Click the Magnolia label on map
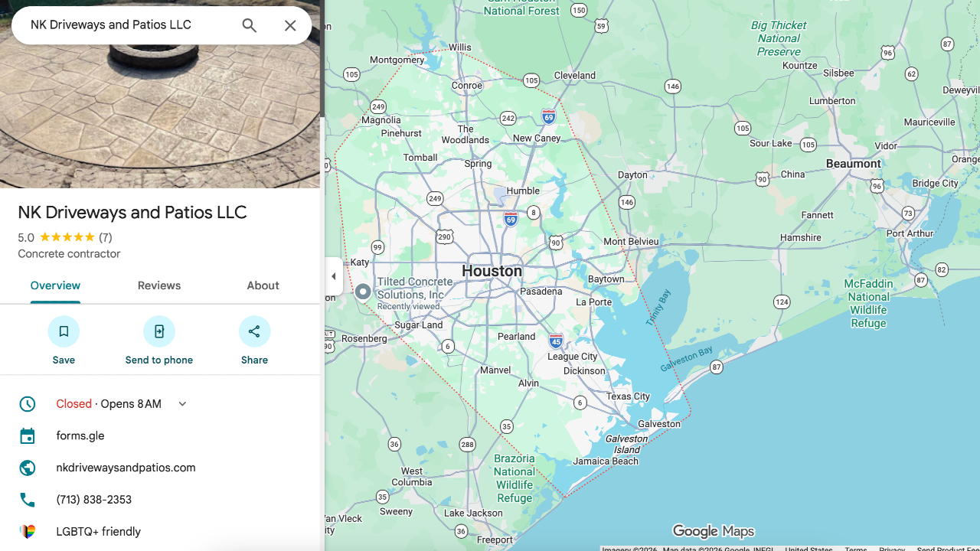The width and height of the screenshot is (980, 551). [x=381, y=120]
